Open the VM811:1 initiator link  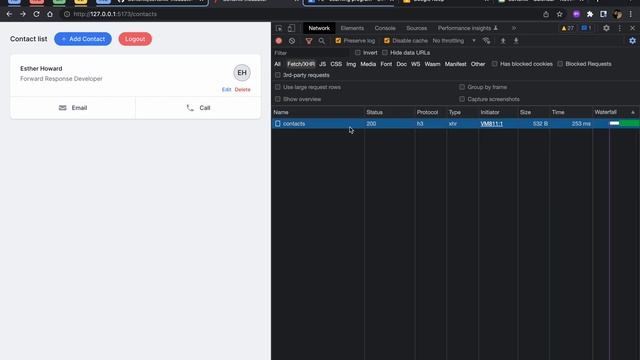point(491,124)
